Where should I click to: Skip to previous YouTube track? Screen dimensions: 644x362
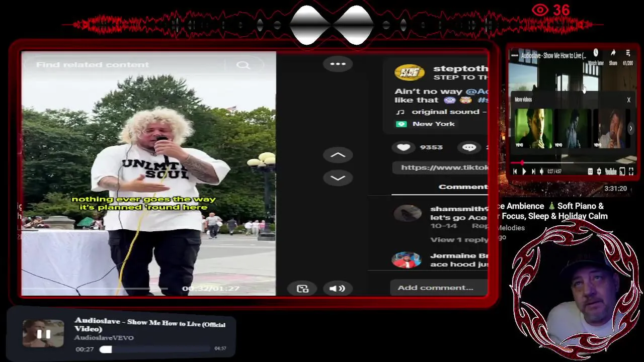(515, 171)
